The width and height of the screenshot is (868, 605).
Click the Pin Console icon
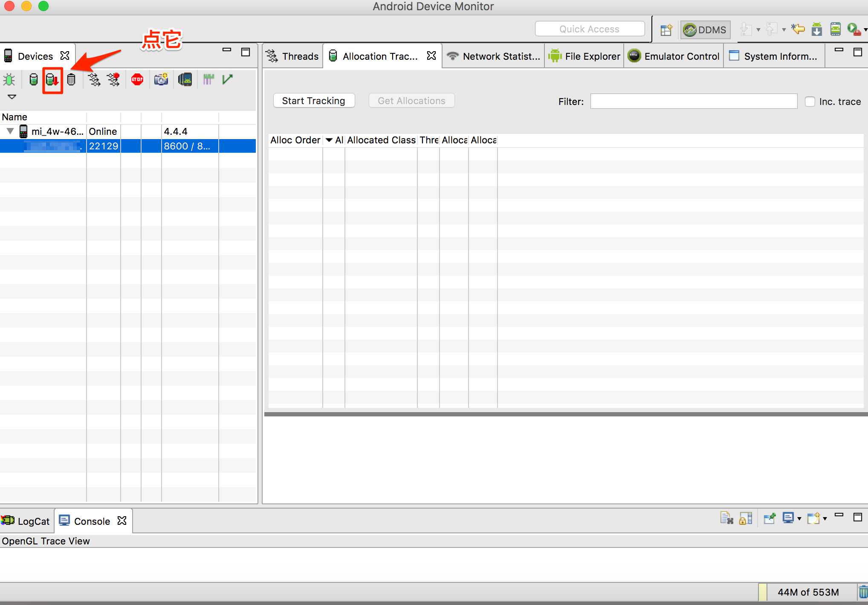pos(770,518)
